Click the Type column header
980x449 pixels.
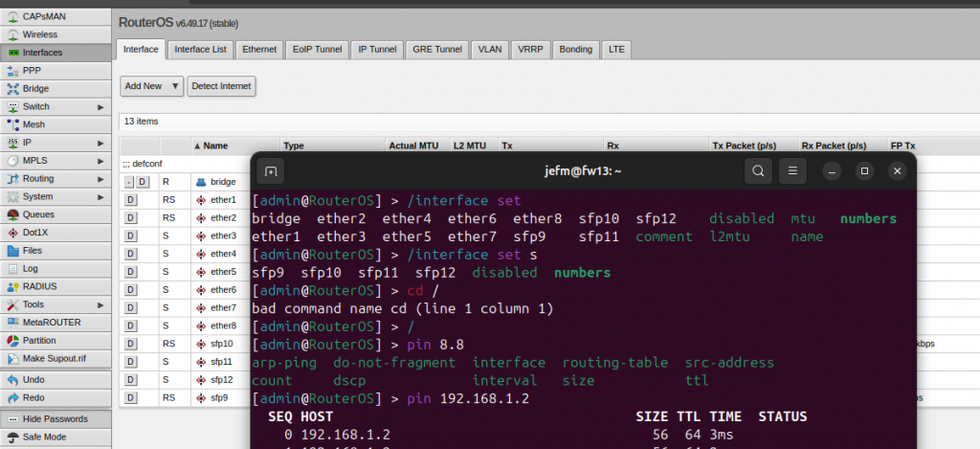click(x=333, y=146)
